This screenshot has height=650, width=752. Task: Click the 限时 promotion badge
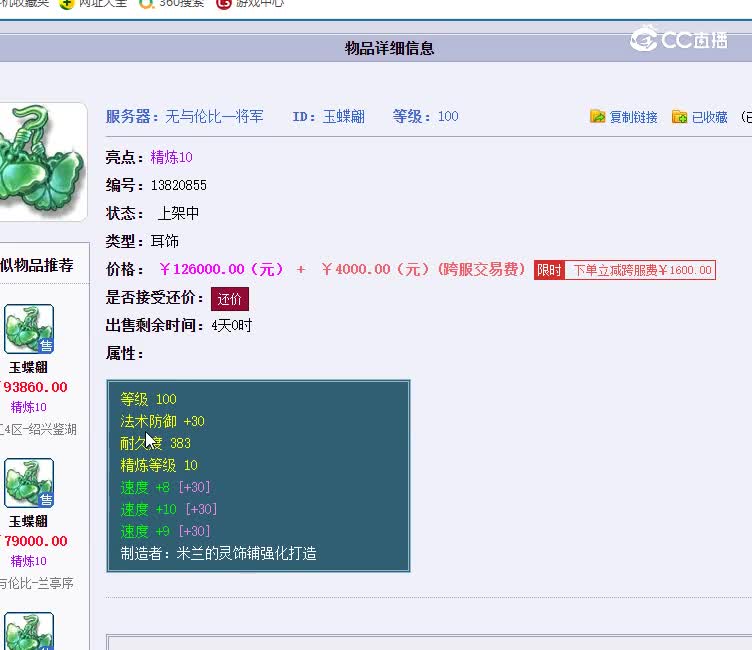pyautogui.click(x=549, y=270)
